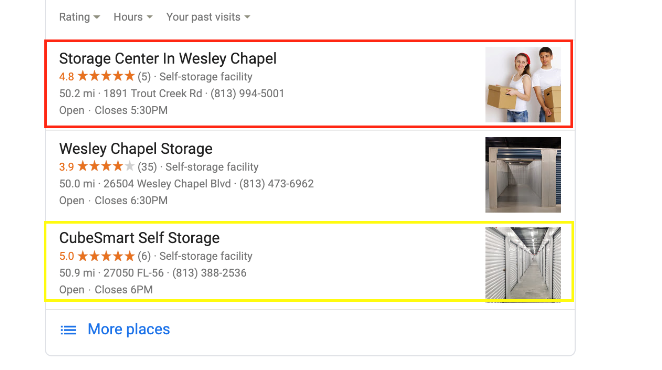Open the Rating filter dropdown
Screen dimensions: 662x370
tap(79, 17)
